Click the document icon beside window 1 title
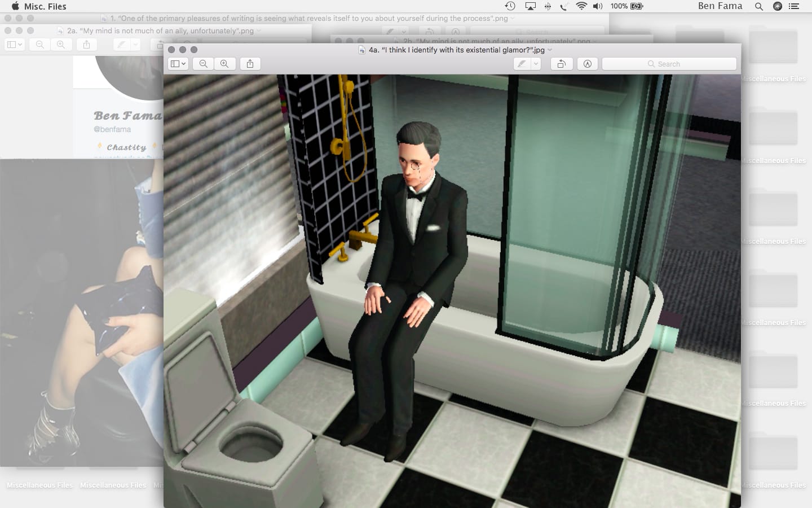The image size is (812, 508). [104, 18]
